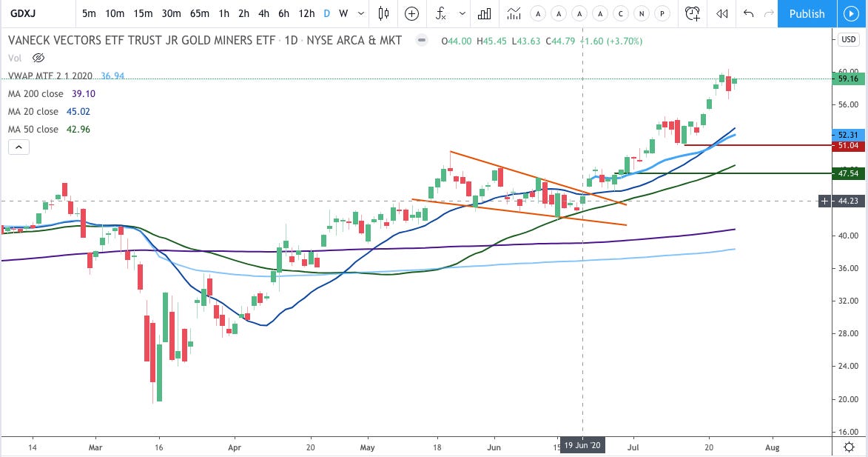Open the financials bar chart icon
868x457 pixels.
coord(485,14)
